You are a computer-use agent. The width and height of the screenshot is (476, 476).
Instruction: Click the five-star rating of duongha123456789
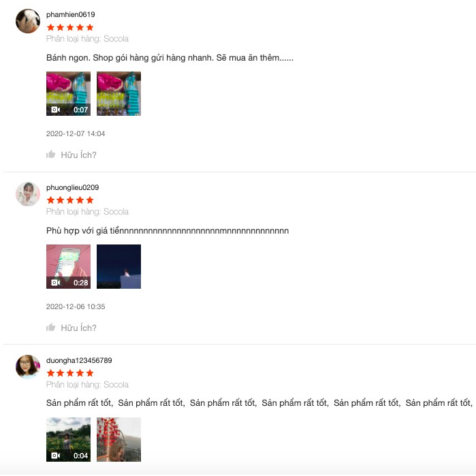point(70,372)
